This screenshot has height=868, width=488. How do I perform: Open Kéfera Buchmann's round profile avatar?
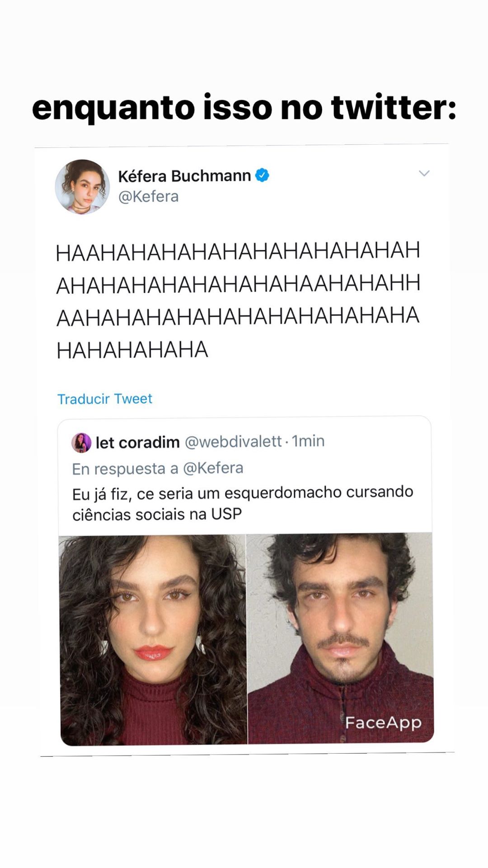coord(82,187)
